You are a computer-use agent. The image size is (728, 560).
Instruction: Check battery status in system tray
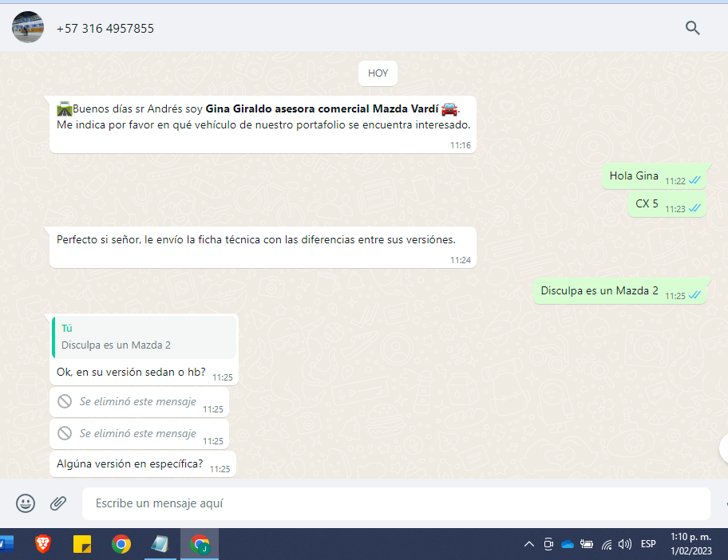(x=587, y=544)
